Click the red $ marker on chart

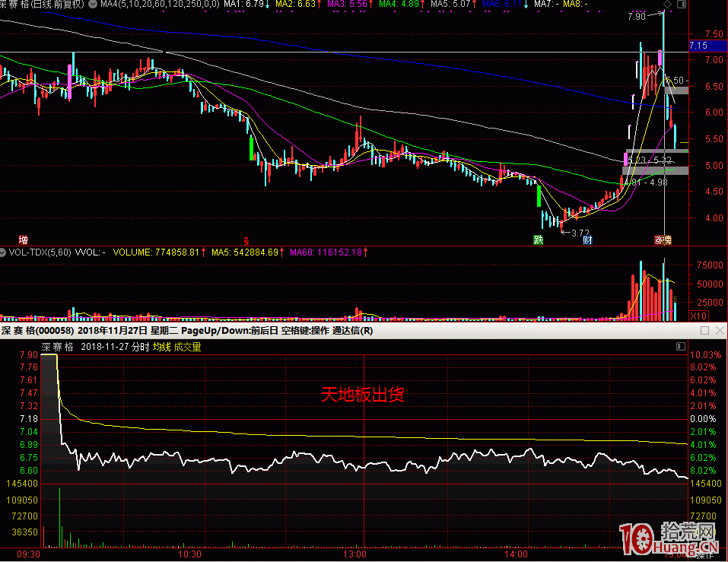(245, 240)
